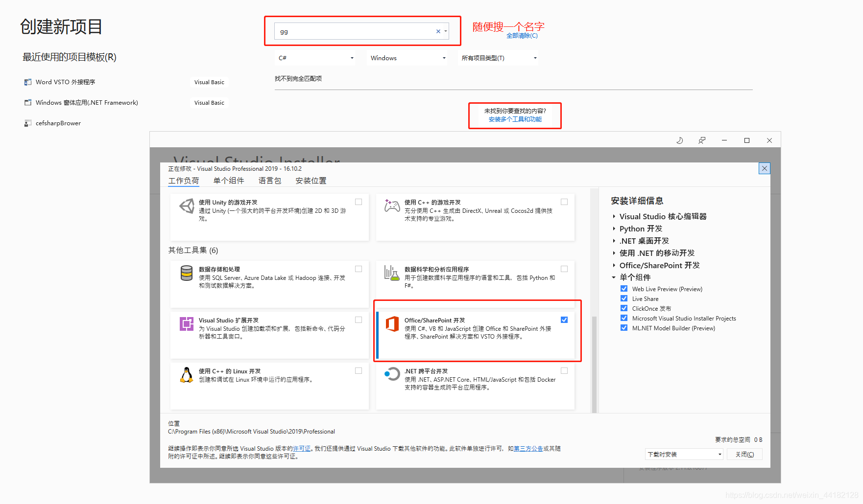Expand 使用 .NET 的移动开发 details
The image size is (863, 504).
point(614,253)
